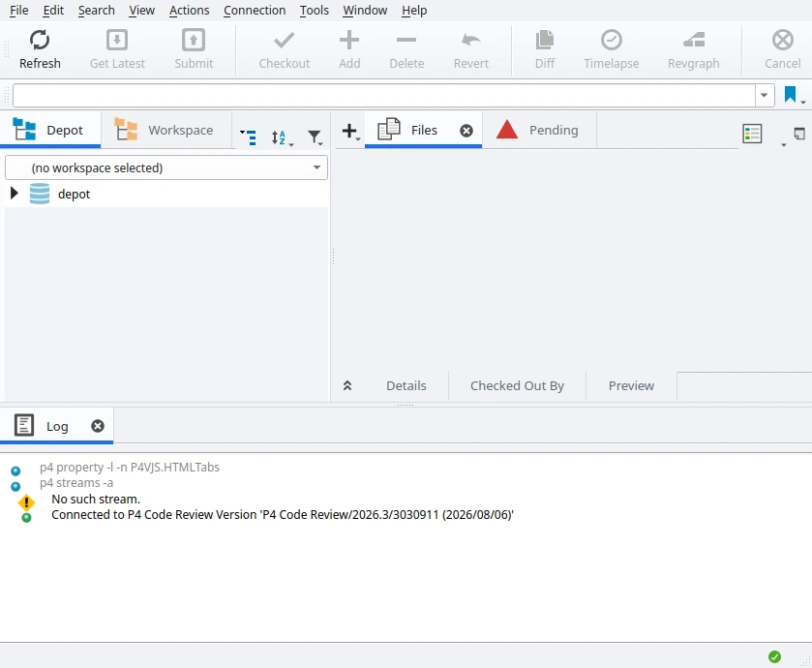Close the Log tab
812x668 pixels.
click(98, 426)
